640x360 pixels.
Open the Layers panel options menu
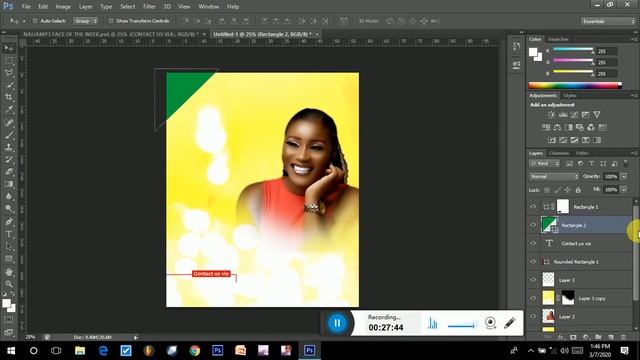click(x=634, y=153)
